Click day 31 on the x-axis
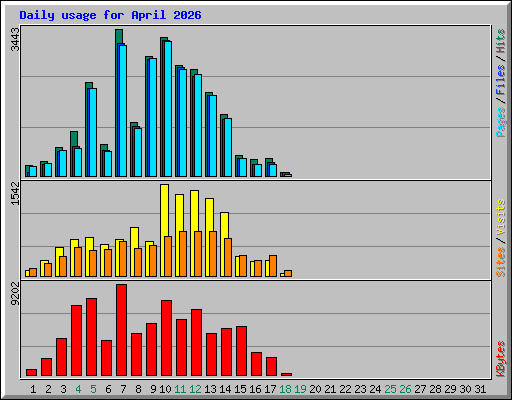 coord(480,389)
